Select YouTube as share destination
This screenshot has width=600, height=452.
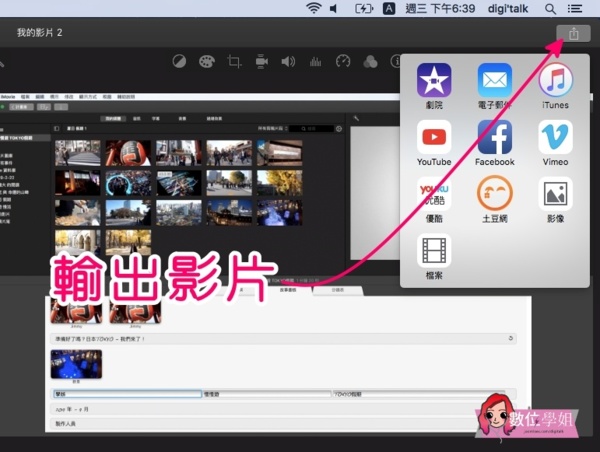coord(434,137)
